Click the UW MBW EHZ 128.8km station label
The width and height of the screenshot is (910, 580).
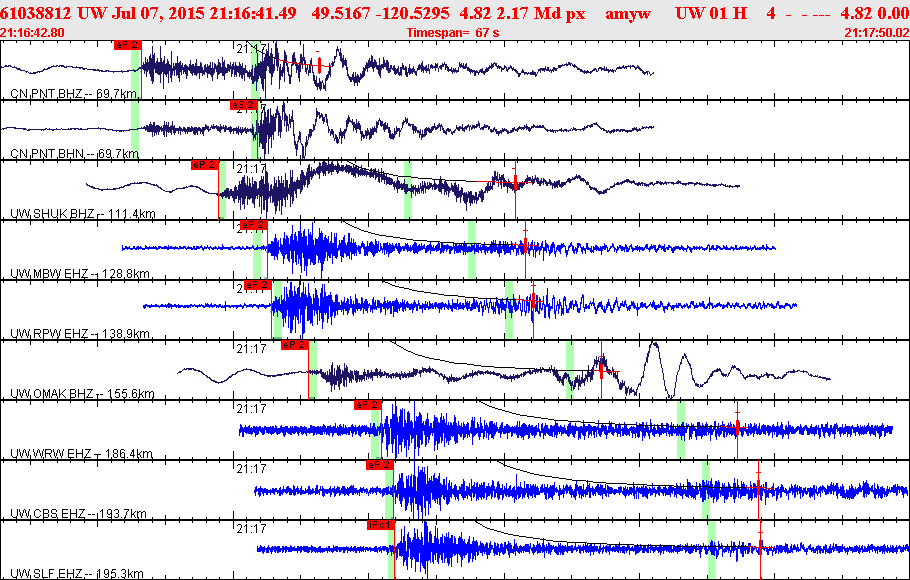pos(80,273)
